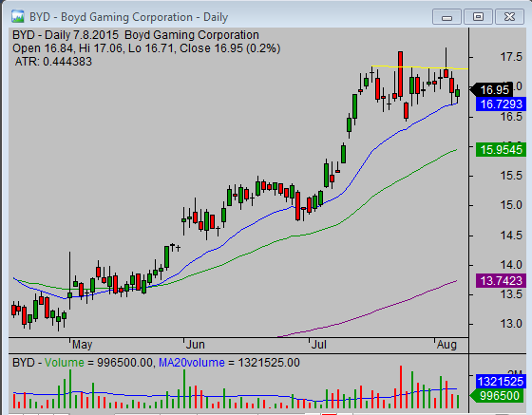Image resolution: width=532 pixels, height=415 pixels.
Task: Click the 13.0 price axis label
Action: click(x=511, y=324)
